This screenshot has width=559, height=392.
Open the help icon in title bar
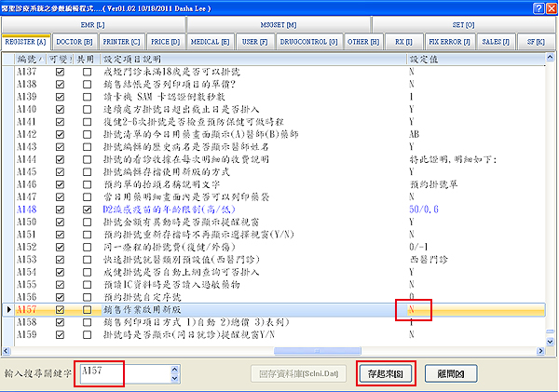coord(531,7)
